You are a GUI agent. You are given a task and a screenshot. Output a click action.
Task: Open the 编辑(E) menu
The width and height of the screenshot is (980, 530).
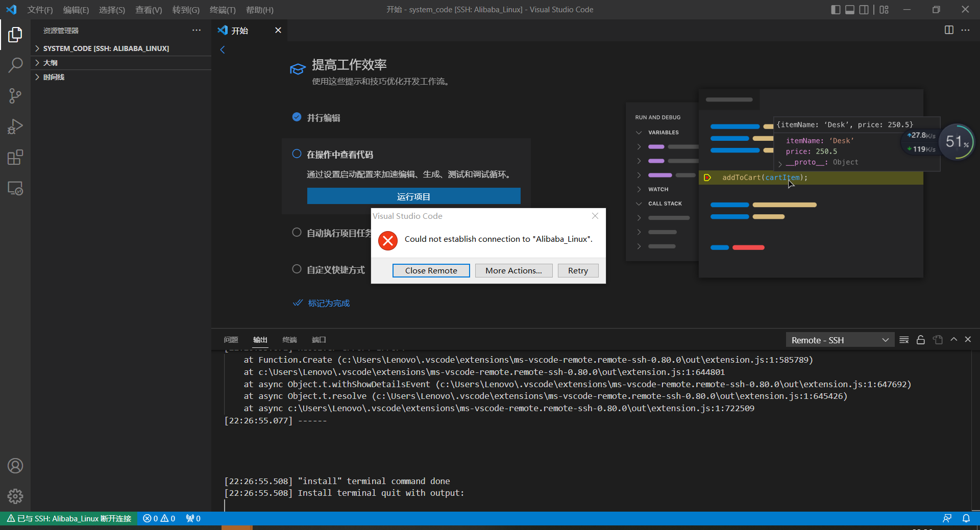click(76, 10)
